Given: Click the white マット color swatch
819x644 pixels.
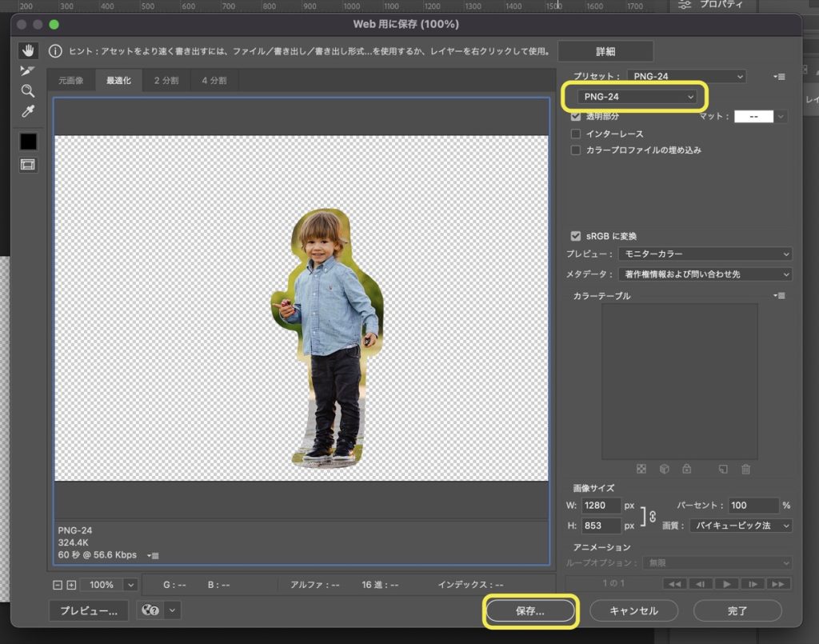Looking at the screenshot, I should 753,117.
